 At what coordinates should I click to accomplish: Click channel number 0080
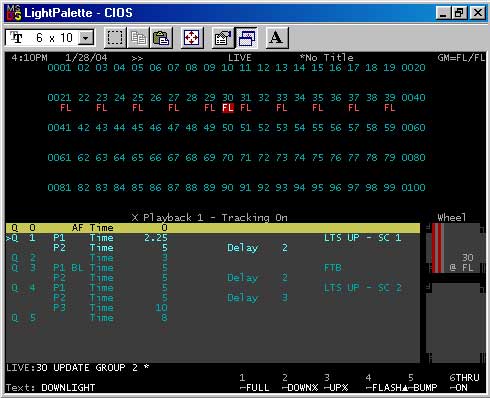click(x=413, y=158)
